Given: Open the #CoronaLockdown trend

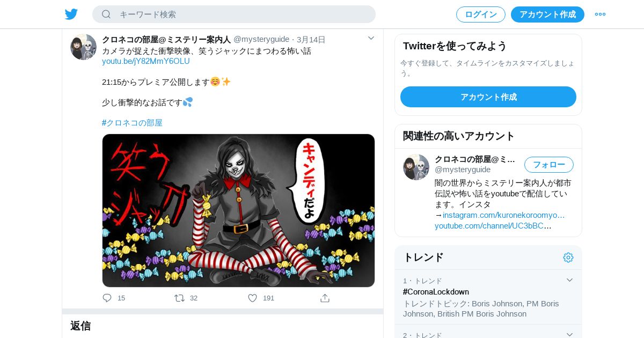Looking at the screenshot, I should coord(436,292).
